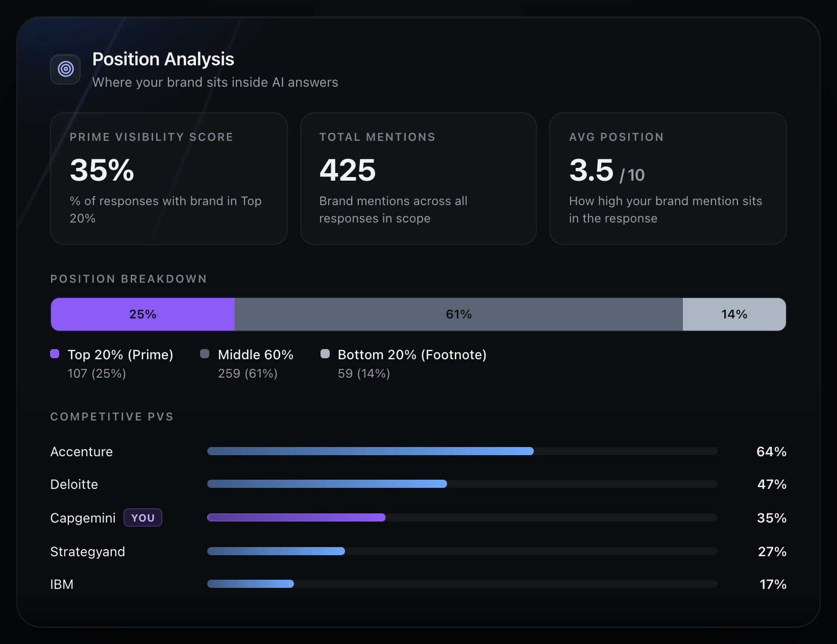Click the IBM competitor name
This screenshot has height=644, width=837.
pos(62,584)
